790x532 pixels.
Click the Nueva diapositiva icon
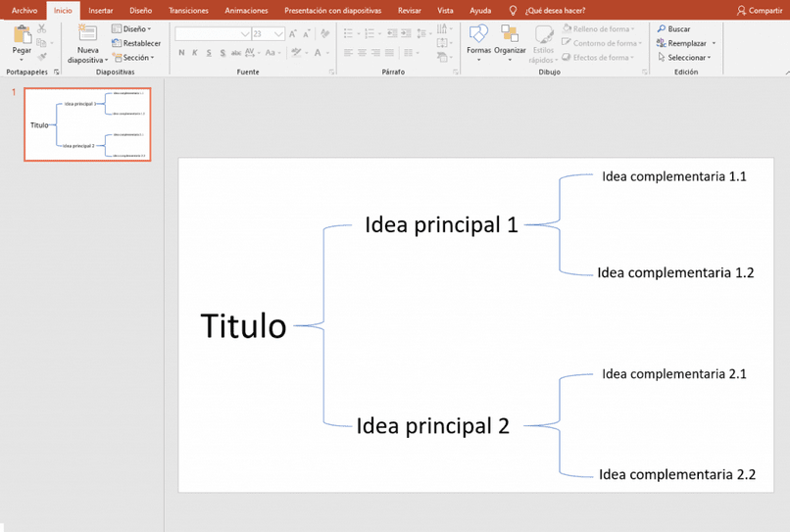(x=87, y=33)
